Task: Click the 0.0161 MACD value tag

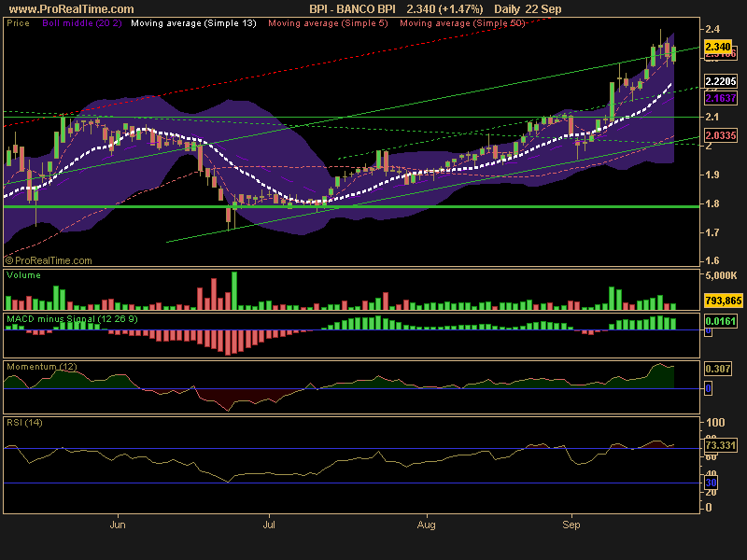Action: click(x=721, y=321)
